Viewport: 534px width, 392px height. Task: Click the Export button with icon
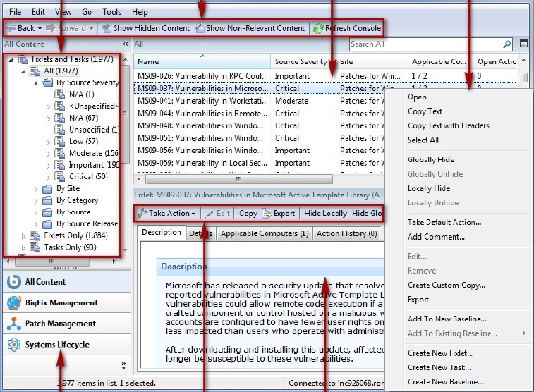tap(279, 214)
